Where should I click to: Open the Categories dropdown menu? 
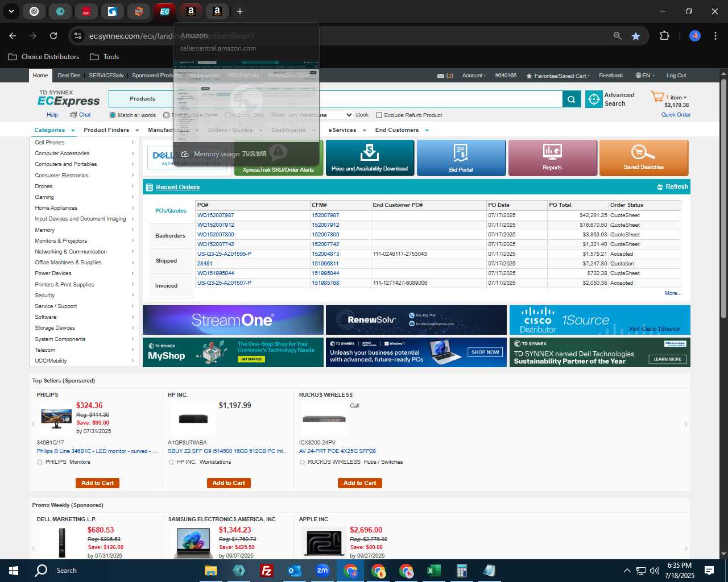click(x=54, y=130)
